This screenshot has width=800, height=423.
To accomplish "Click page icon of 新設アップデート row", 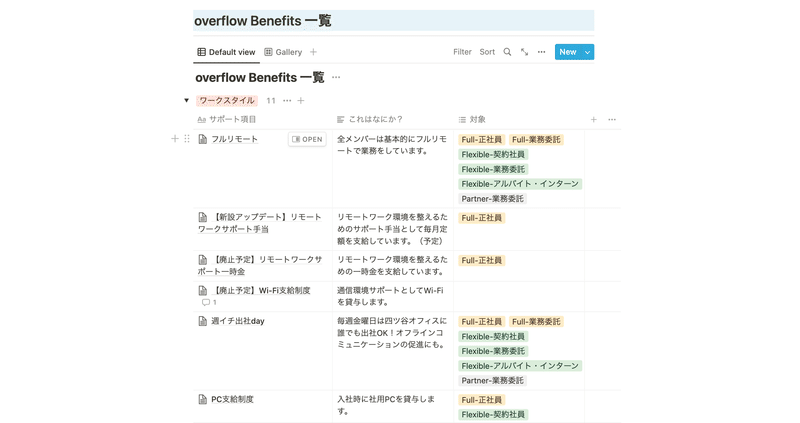I will coord(203,217).
